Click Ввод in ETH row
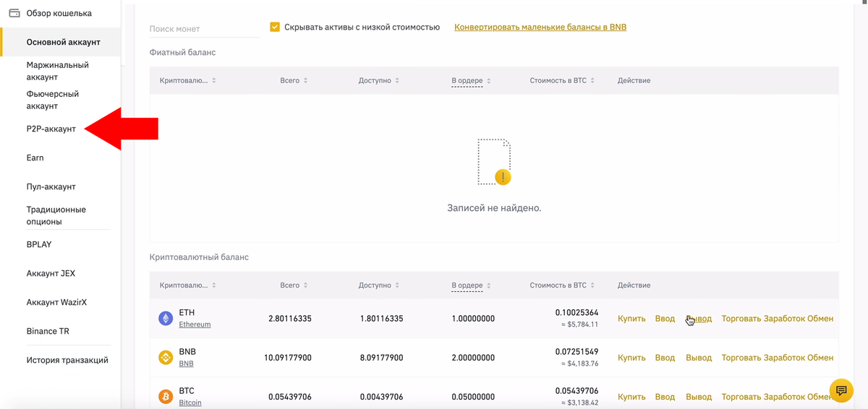Viewport: 868px width, 409px height. pyautogui.click(x=665, y=319)
